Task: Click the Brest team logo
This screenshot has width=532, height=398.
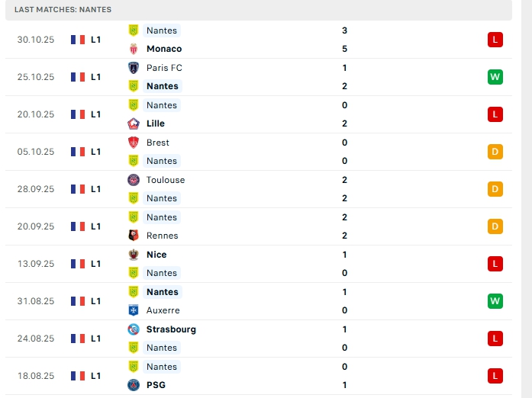Action: 134,143
